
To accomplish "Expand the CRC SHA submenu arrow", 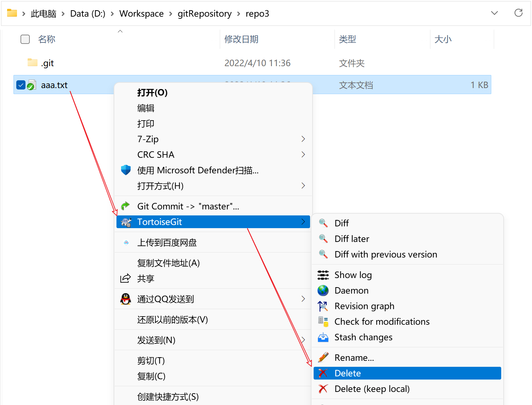I will [303, 155].
